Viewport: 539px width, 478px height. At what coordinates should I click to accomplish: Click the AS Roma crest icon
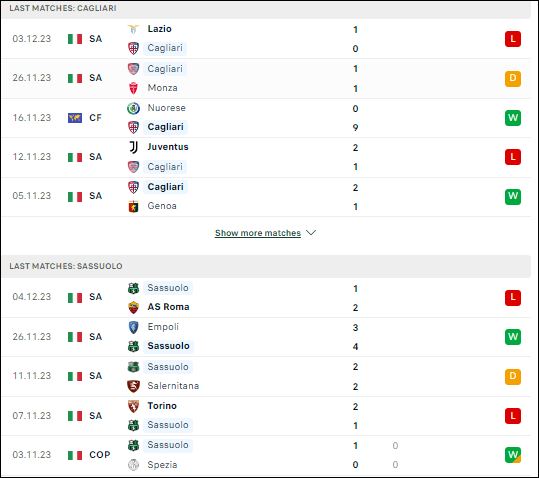133,307
